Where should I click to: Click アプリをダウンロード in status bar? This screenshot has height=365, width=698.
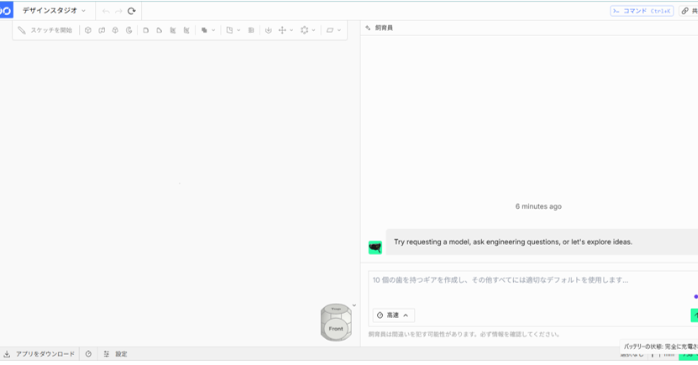pos(40,354)
